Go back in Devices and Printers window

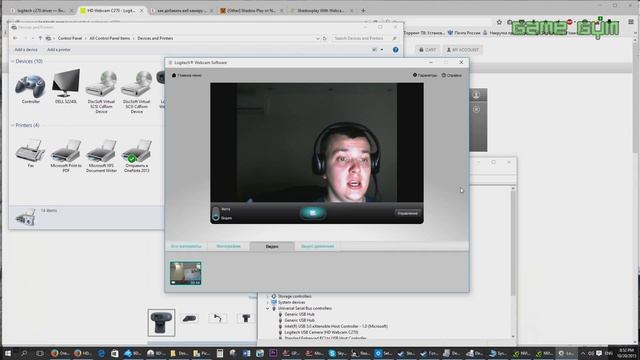(x=15, y=38)
